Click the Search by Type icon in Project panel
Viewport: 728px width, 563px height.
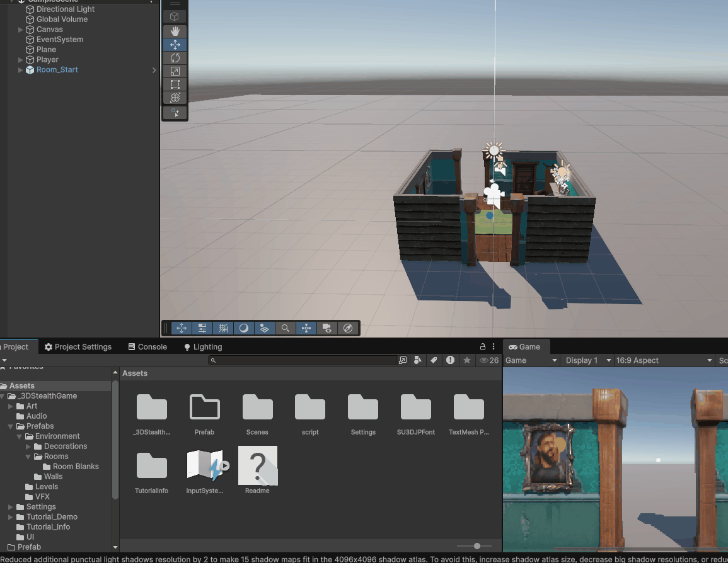click(x=417, y=360)
